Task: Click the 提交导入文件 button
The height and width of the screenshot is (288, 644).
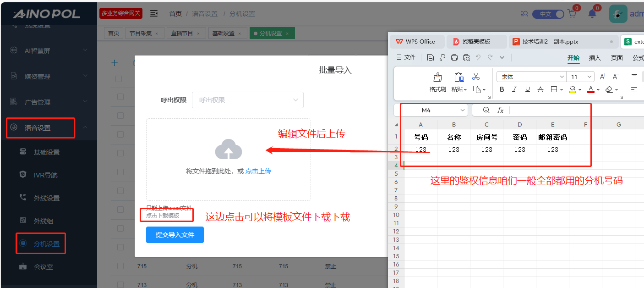Action: pyautogui.click(x=175, y=235)
